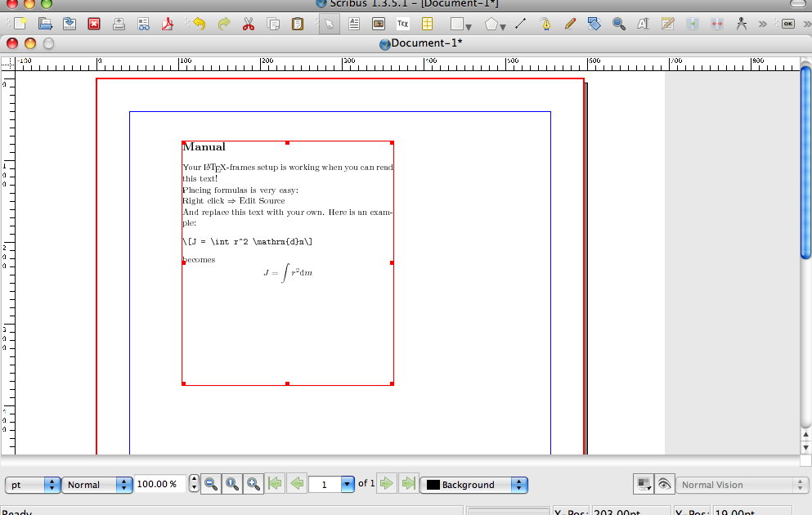Export document as PDF

(168, 24)
